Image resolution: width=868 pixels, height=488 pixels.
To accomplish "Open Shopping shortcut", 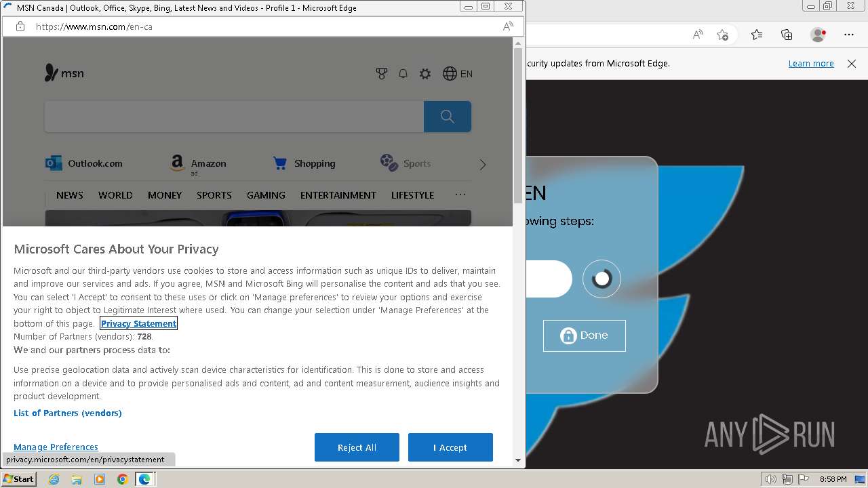I will point(304,163).
